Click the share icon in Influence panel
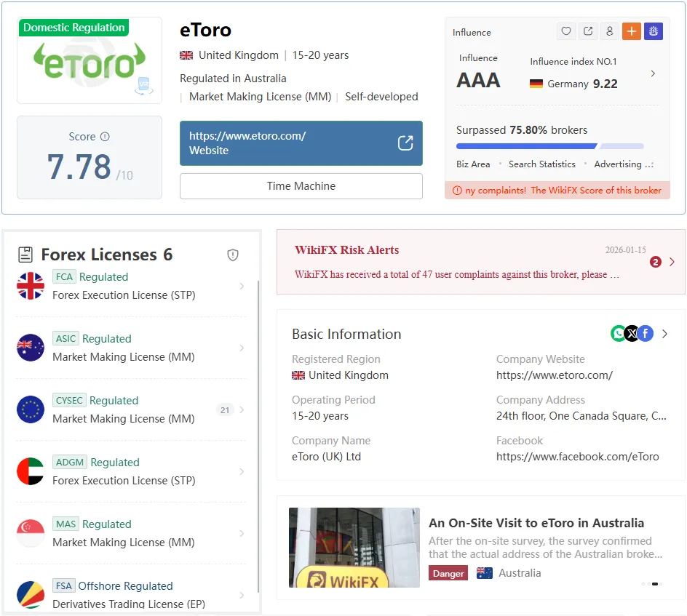The height and width of the screenshot is (616, 687). [x=588, y=31]
